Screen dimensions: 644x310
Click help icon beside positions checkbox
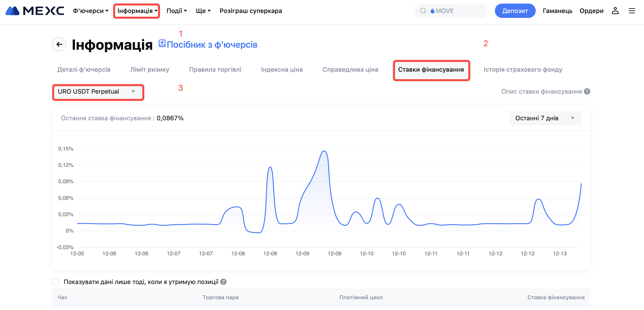point(224,282)
